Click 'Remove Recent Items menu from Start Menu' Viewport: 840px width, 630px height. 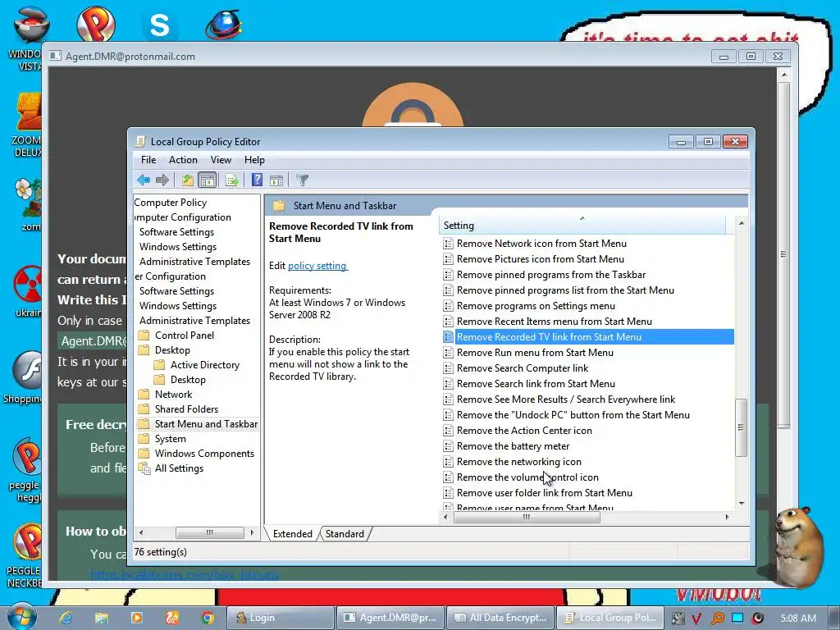point(554,322)
